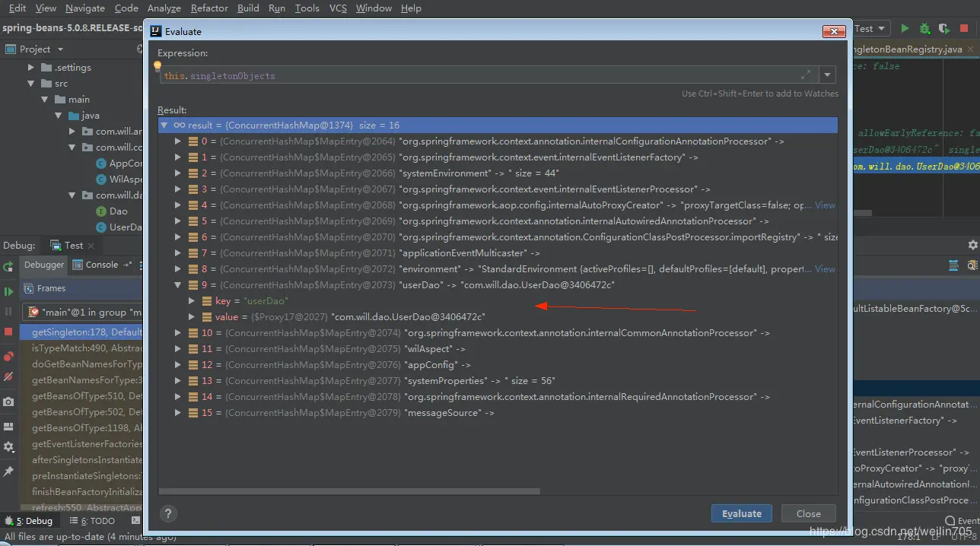Open debugger settings gear in side toolbar
The width and height of the screenshot is (980, 546).
click(8, 447)
